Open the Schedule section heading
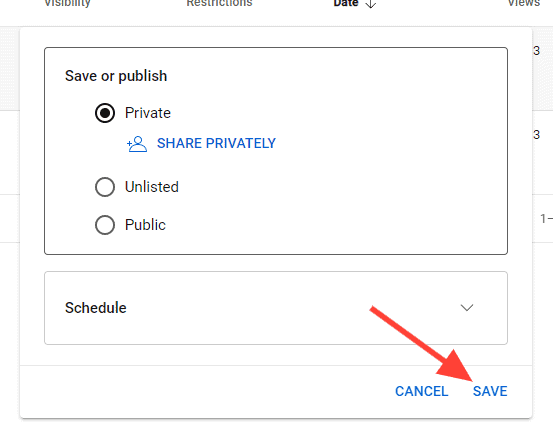Viewport: 553px width, 444px height. click(96, 308)
